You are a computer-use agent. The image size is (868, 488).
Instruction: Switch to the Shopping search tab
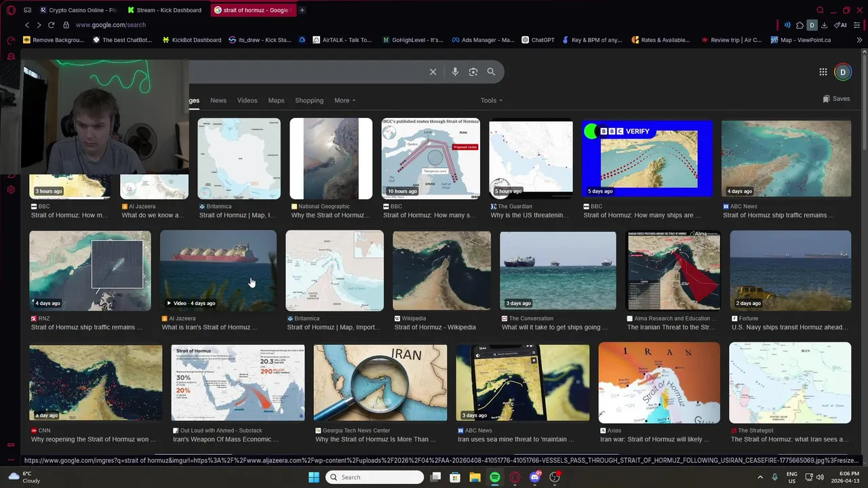pyautogui.click(x=309, y=100)
